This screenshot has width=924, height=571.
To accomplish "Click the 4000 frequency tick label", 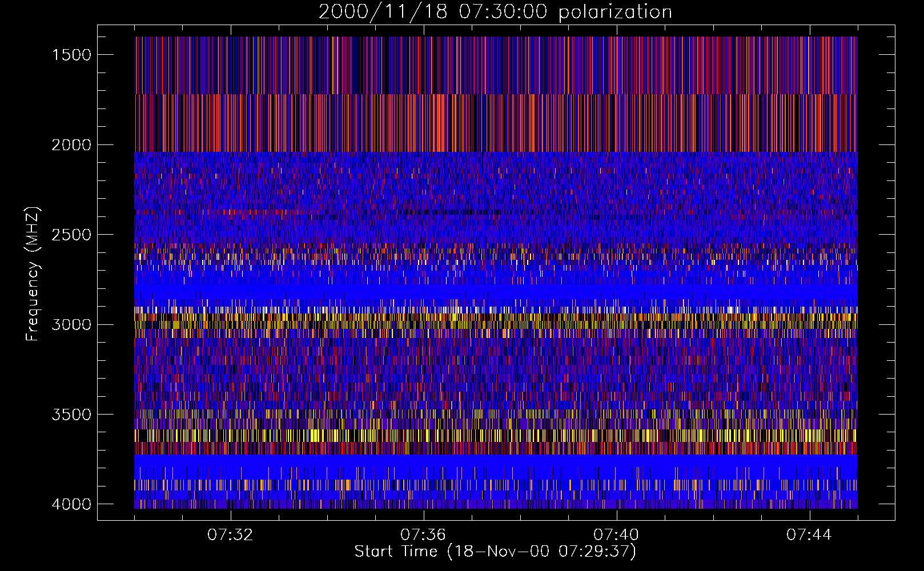I will coord(71,504).
